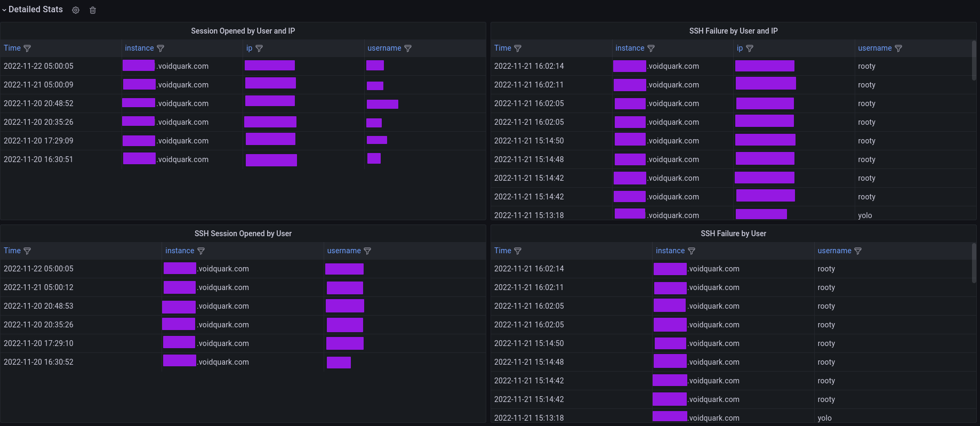Filter username column in SSH Failure by User and IP

point(898,49)
